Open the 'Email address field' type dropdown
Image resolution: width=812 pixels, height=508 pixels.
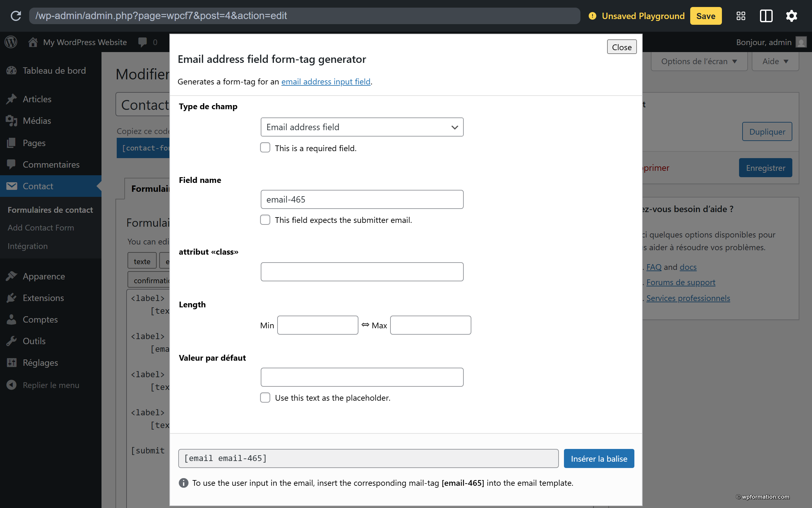click(x=362, y=127)
